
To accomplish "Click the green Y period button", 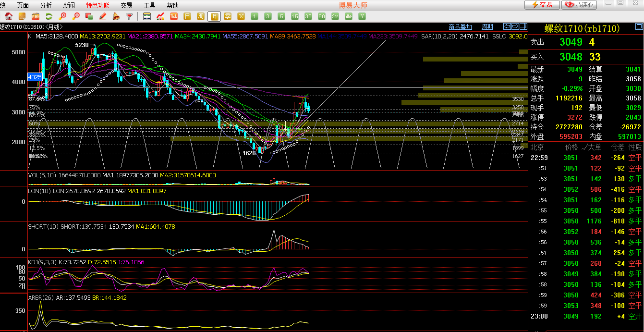I will click(x=362, y=16).
